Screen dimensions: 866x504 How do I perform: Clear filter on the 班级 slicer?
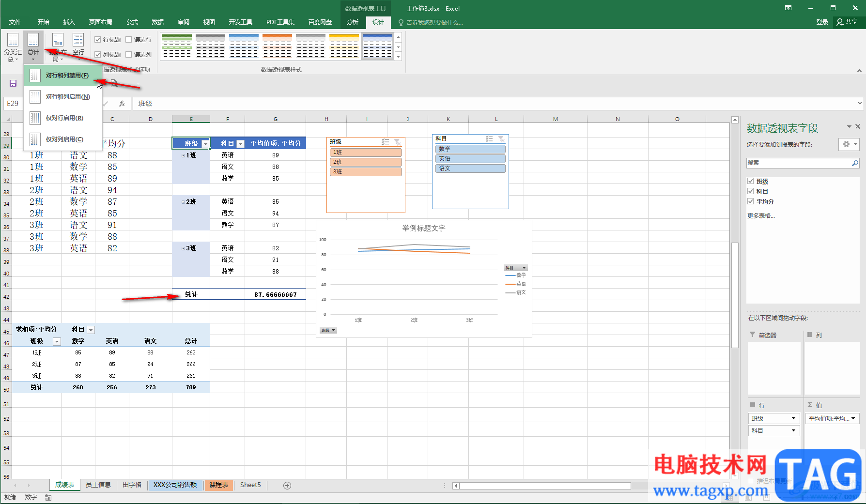pyautogui.click(x=398, y=142)
